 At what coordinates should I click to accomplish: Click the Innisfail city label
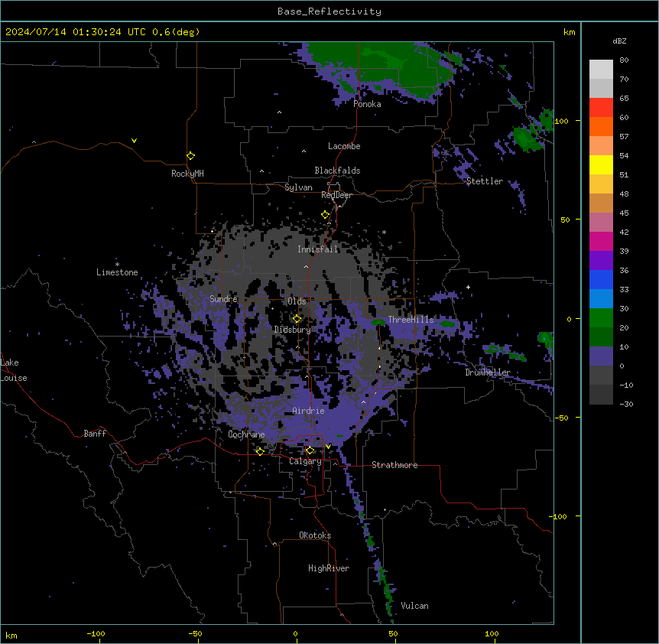tap(318, 249)
